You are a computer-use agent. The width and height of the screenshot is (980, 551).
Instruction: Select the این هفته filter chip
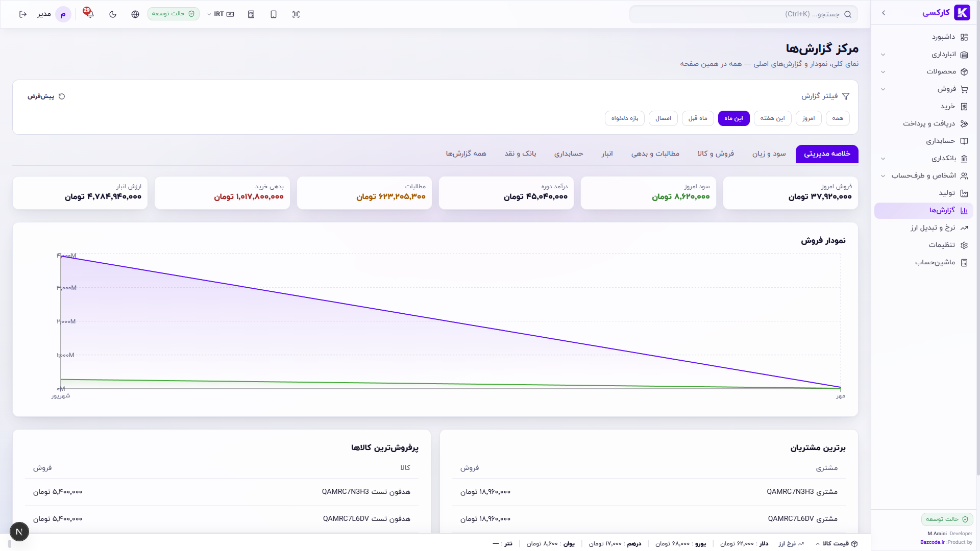[772, 118]
